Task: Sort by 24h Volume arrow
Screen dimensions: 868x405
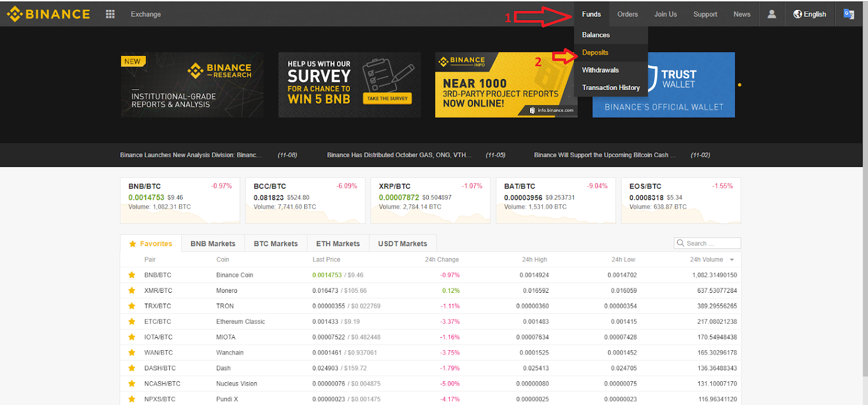Action: pyautogui.click(x=732, y=260)
